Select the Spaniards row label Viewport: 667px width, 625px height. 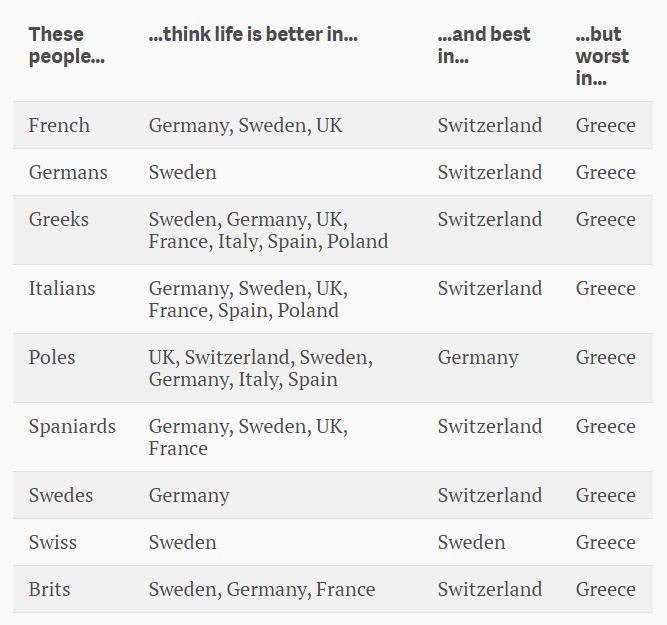coord(72,426)
